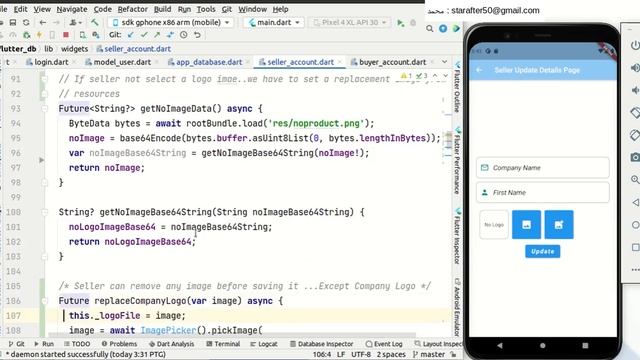Click the Flutter hot reload lightning icon
640x360 pixels.
point(39,35)
